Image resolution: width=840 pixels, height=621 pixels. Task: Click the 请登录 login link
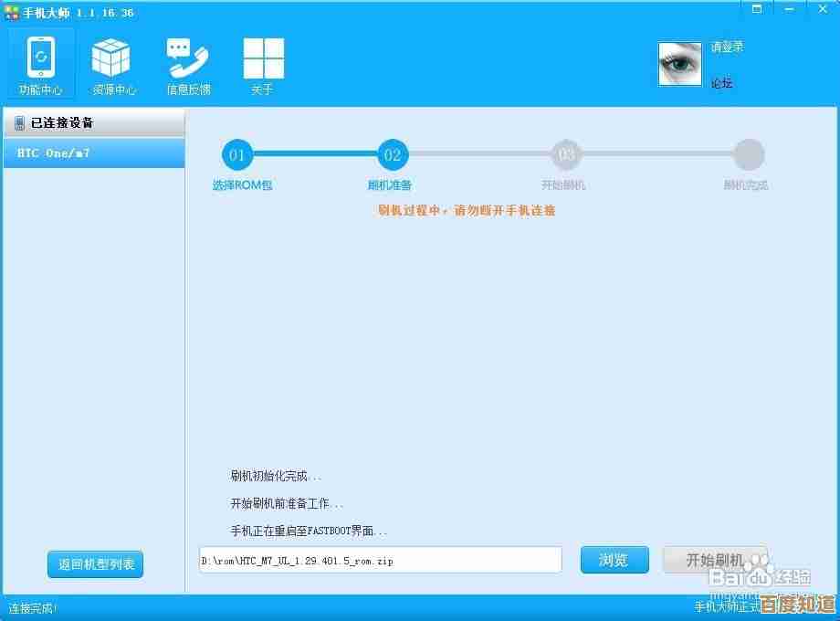[727, 47]
